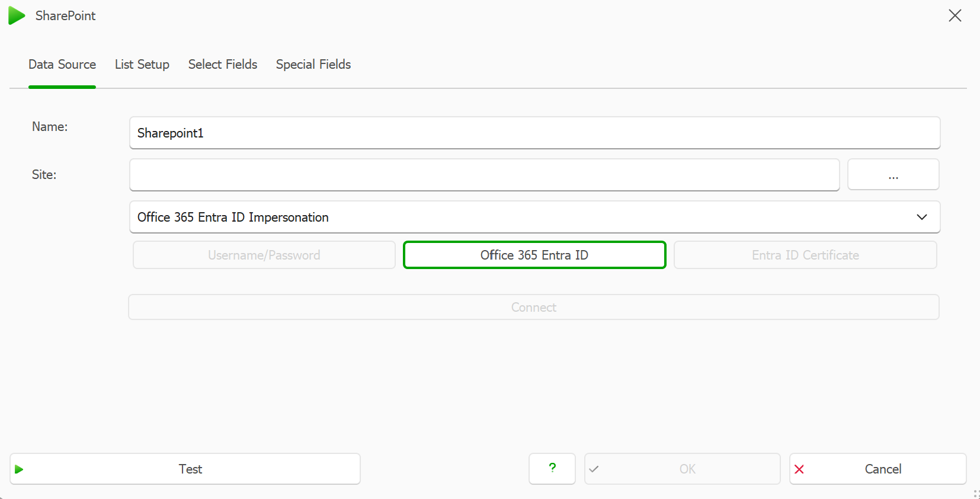Viewport: 980px width, 499px height.
Task: Click the SharePoint window title text
Action: [x=65, y=16]
